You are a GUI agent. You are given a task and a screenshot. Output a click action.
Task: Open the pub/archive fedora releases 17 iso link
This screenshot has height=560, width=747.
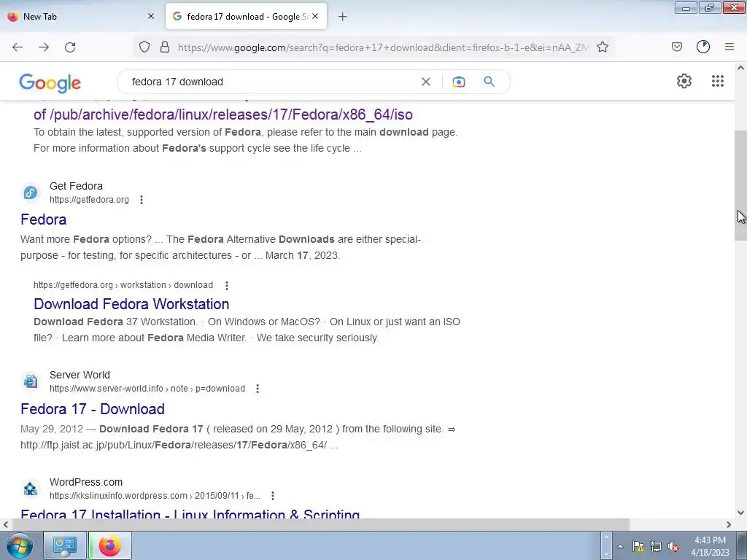(x=223, y=114)
